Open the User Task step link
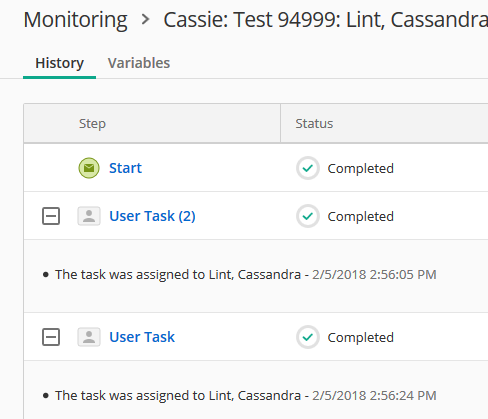 (x=142, y=337)
